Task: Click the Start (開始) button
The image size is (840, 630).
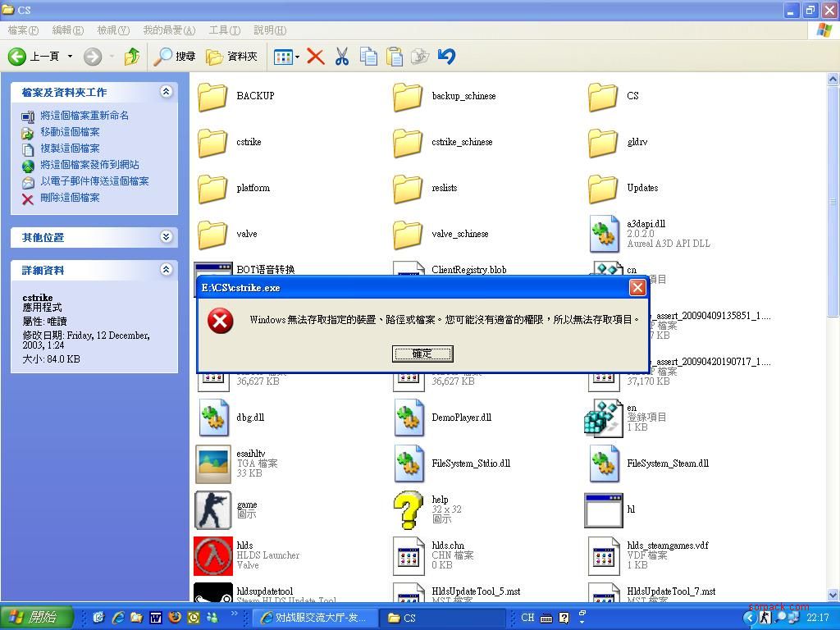Action: [36, 617]
